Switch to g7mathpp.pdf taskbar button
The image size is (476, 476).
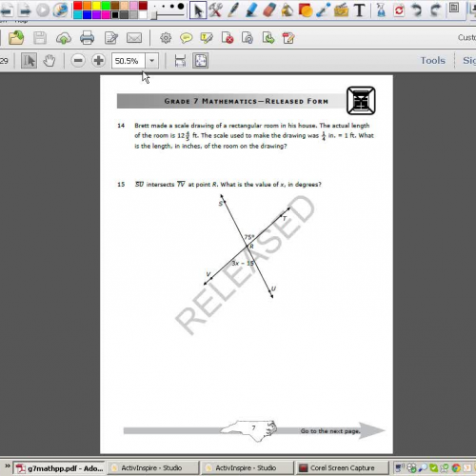click(x=59, y=468)
